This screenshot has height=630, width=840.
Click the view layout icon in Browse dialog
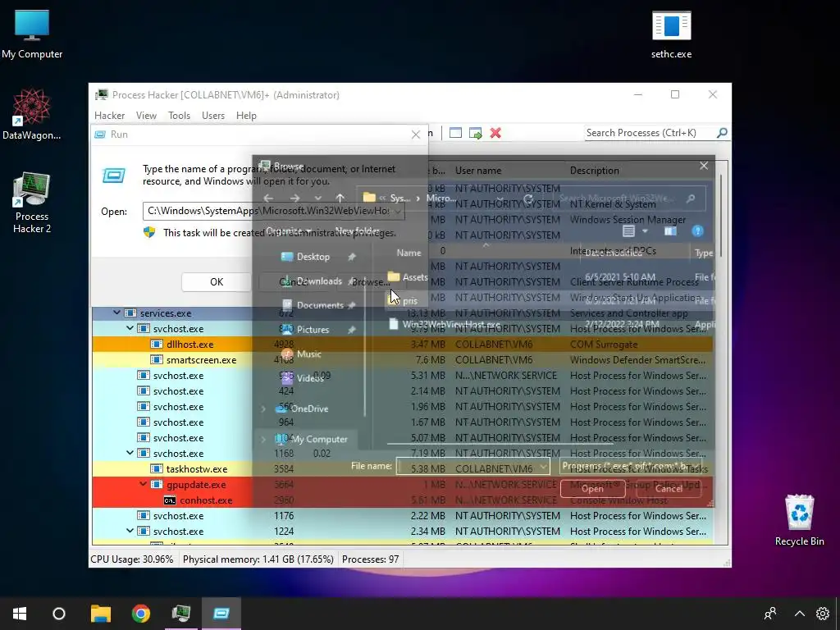click(x=629, y=231)
